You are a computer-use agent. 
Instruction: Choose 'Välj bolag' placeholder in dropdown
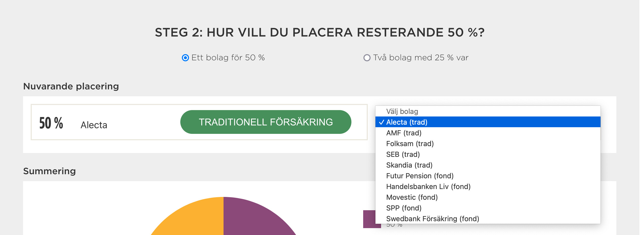coord(402,111)
